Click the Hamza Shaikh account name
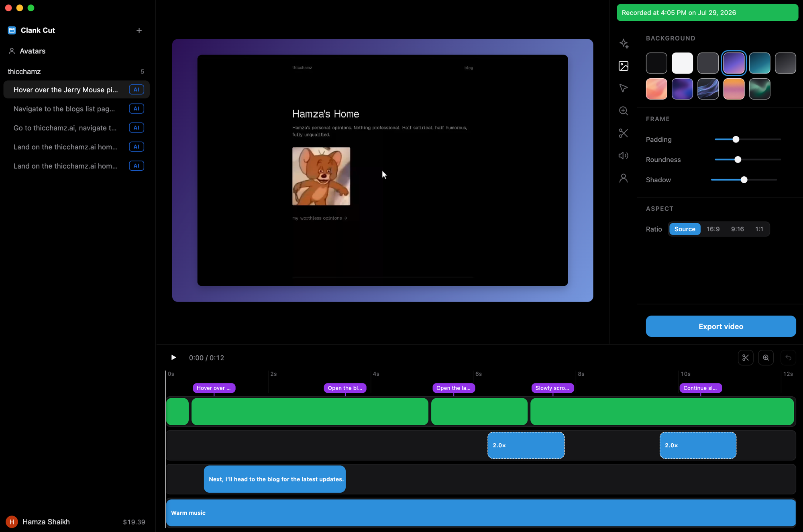 [x=46, y=522]
